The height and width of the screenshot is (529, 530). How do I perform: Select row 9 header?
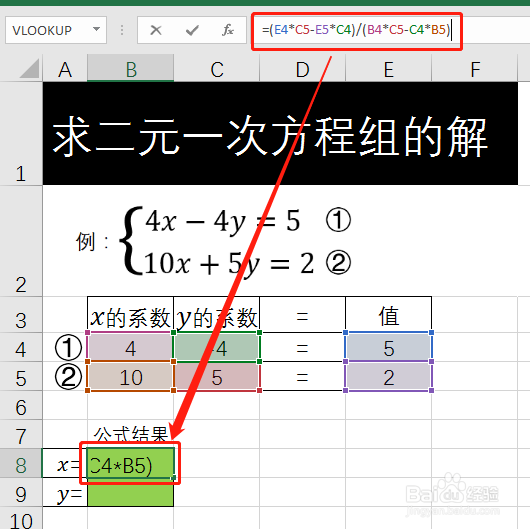tap(21, 492)
